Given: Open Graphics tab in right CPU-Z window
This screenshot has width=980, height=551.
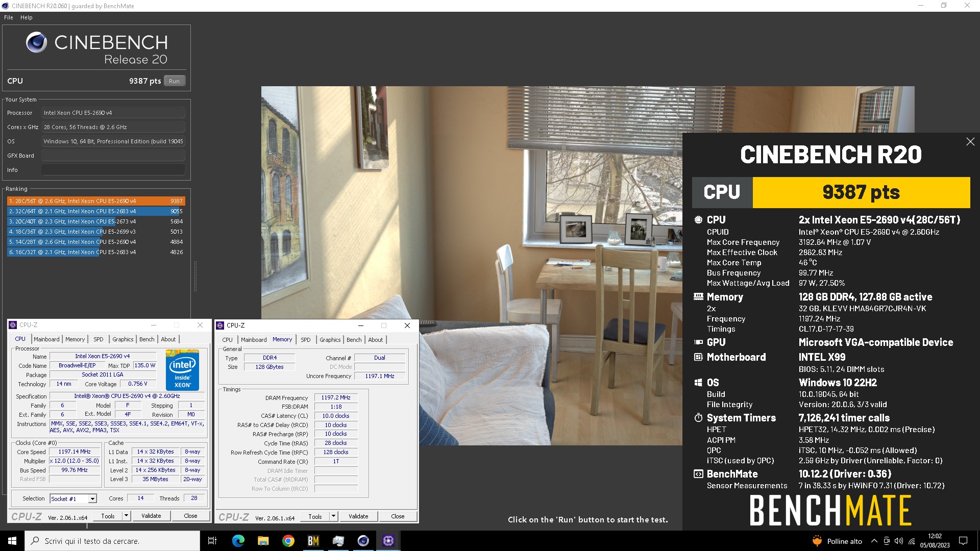Looking at the screenshot, I should coord(330,340).
